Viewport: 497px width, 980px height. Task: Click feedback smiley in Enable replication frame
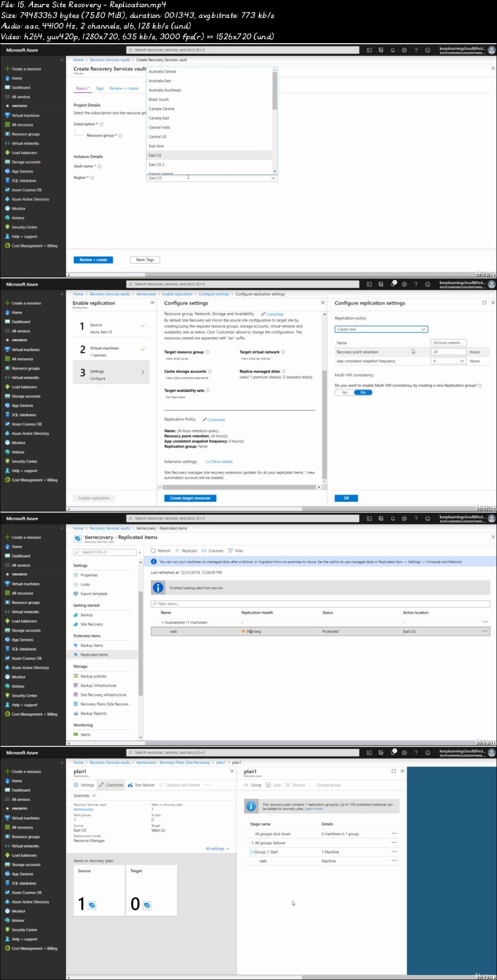coord(428,284)
